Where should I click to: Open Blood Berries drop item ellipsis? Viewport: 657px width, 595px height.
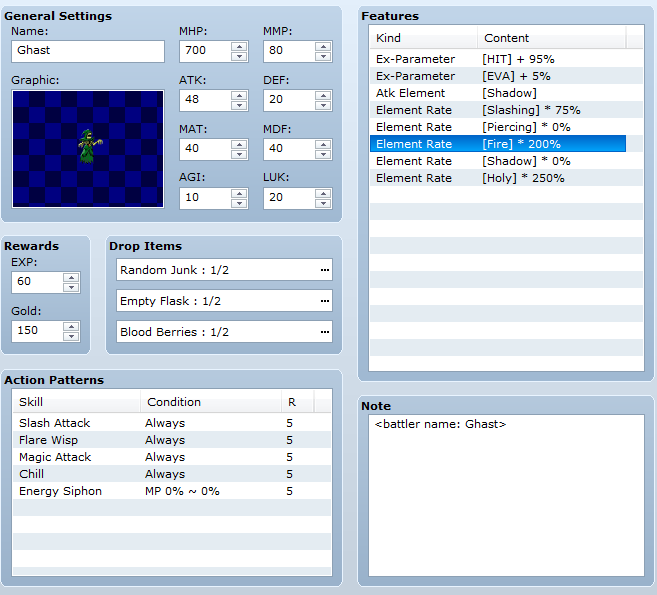click(324, 332)
